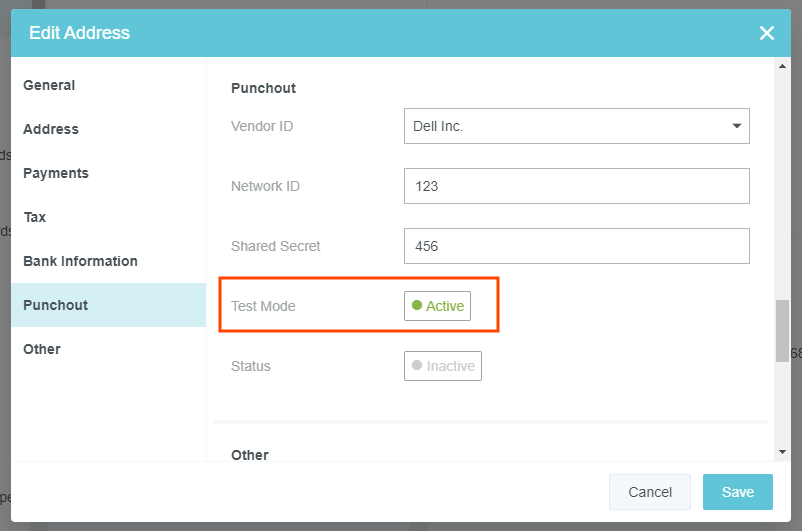The height and width of the screenshot is (531, 802).
Task: Click the Other section heading in the form
Action: (x=250, y=455)
